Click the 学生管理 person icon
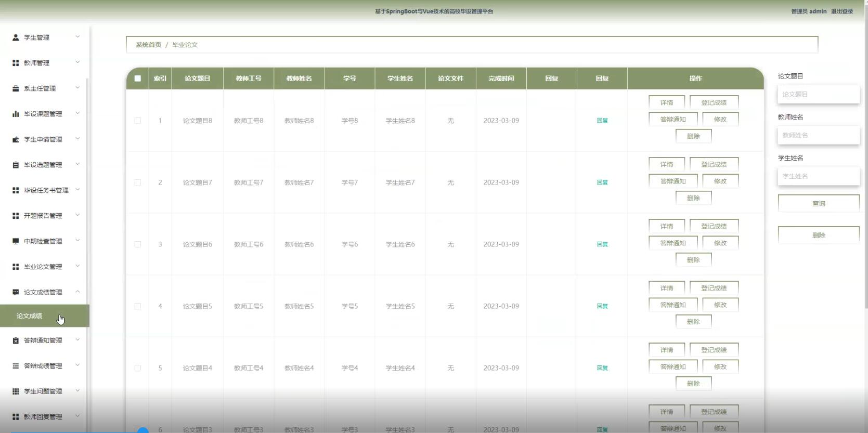Image resolution: width=868 pixels, height=433 pixels. click(16, 37)
